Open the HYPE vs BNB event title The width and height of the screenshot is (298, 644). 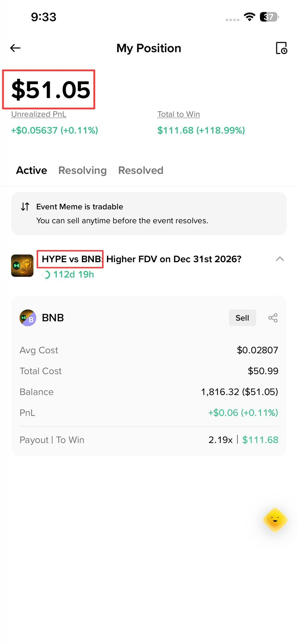[142, 259]
